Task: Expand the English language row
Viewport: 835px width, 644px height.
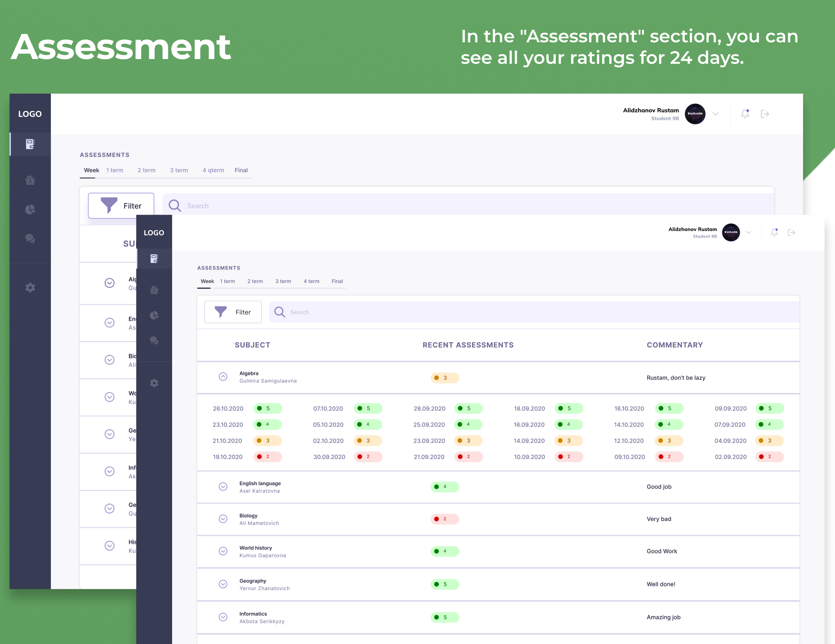Action: (x=223, y=487)
